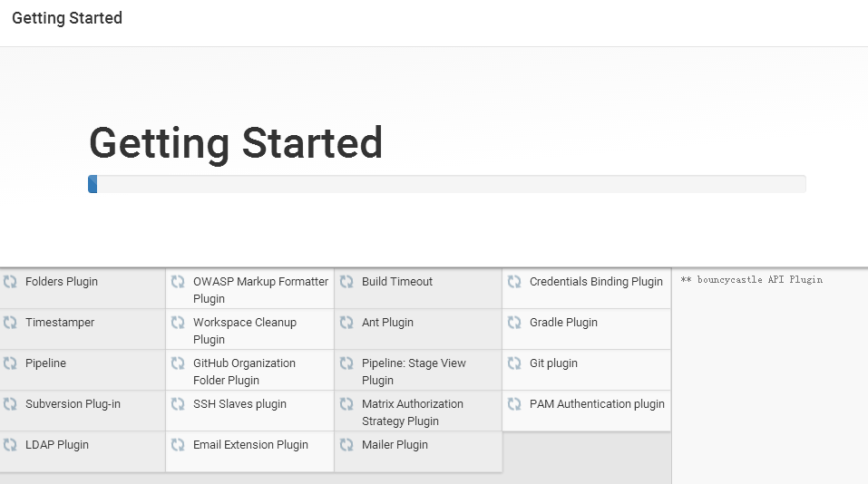Click the icon beside OWASP Markup Formatter Plugin

click(x=178, y=282)
